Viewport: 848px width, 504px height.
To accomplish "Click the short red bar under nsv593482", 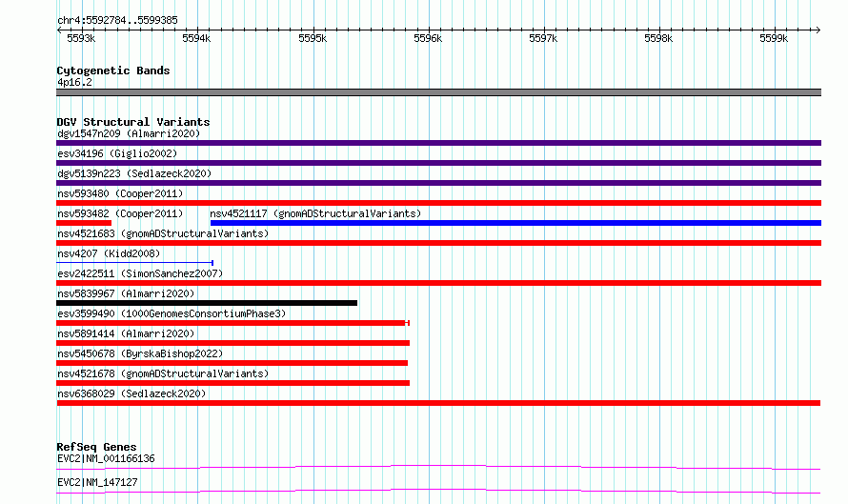I will coord(84,223).
